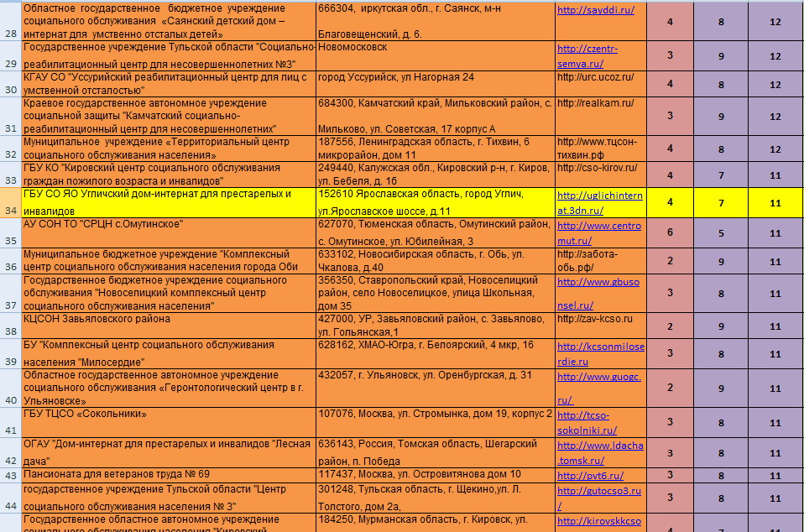Open the gutocso3.ru hyperlink

click(x=599, y=498)
